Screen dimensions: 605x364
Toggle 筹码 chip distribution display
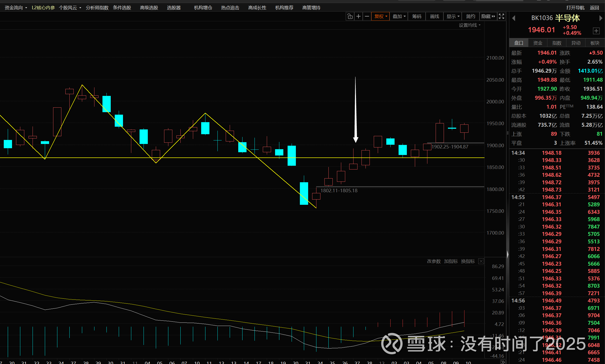[417, 17]
